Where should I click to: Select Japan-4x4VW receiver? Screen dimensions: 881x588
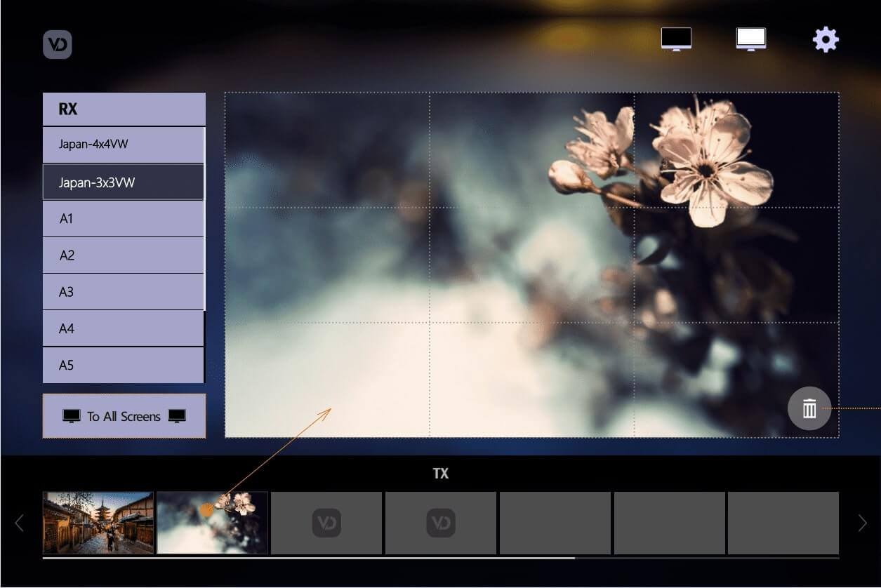(x=124, y=145)
